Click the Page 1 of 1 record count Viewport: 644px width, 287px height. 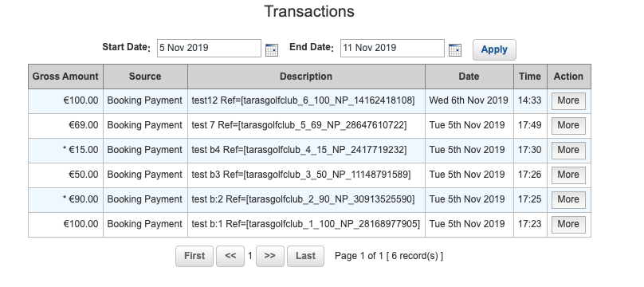[x=388, y=256]
